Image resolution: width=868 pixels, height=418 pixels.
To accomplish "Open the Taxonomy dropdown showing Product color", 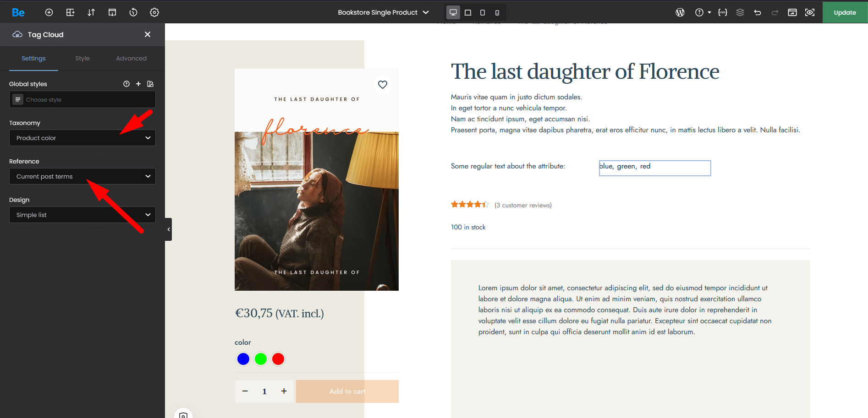I will 82,138.
